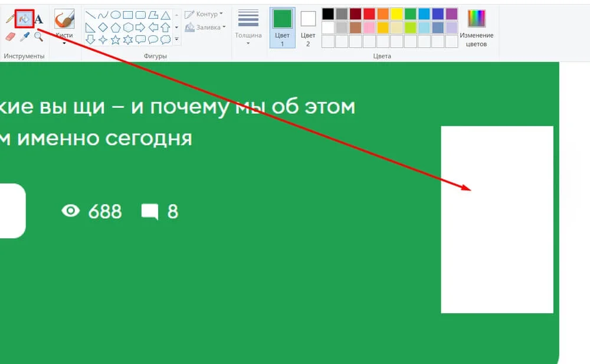The width and height of the screenshot is (590, 364).
Task: Pick the black palette color
Action: click(x=328, y=14)
